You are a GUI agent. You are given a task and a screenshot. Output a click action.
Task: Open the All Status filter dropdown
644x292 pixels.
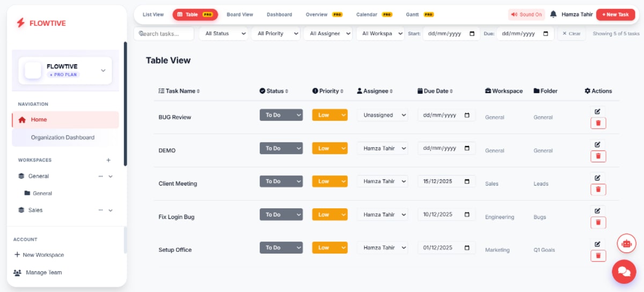223,33
